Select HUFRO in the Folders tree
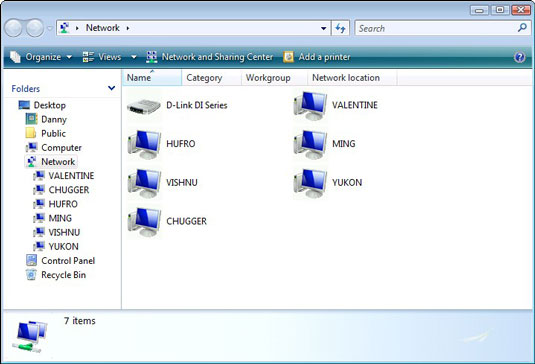 [63, 204]
